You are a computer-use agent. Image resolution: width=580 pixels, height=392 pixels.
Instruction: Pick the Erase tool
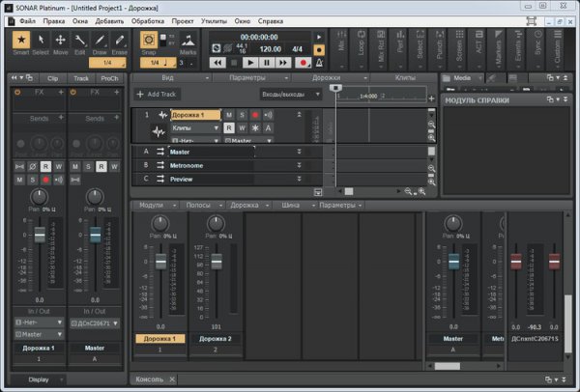[x=120, y=40]
